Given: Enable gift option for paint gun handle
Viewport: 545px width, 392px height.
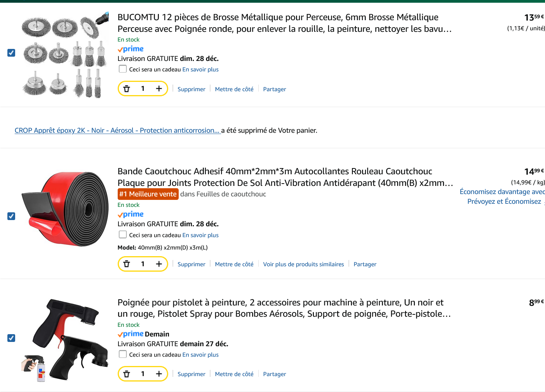Looking at the screenshot, I should (x=123, y=354).
